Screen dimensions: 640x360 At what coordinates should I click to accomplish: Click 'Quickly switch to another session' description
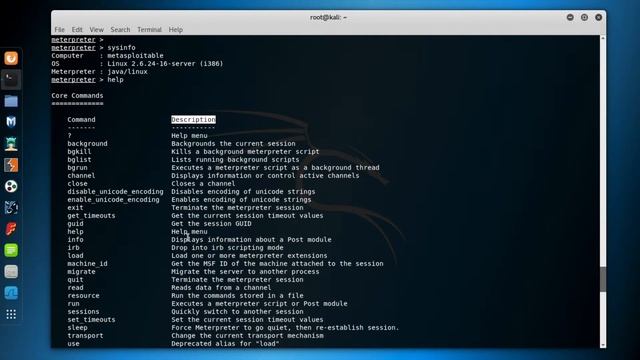[237, 311]
